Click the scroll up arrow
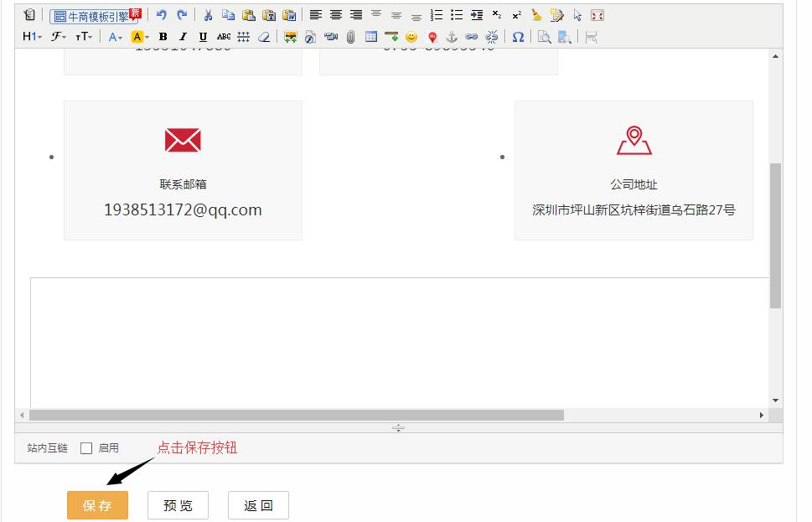Image resolution: width=812 pixels, height=522 pixels. click(775, 56)
